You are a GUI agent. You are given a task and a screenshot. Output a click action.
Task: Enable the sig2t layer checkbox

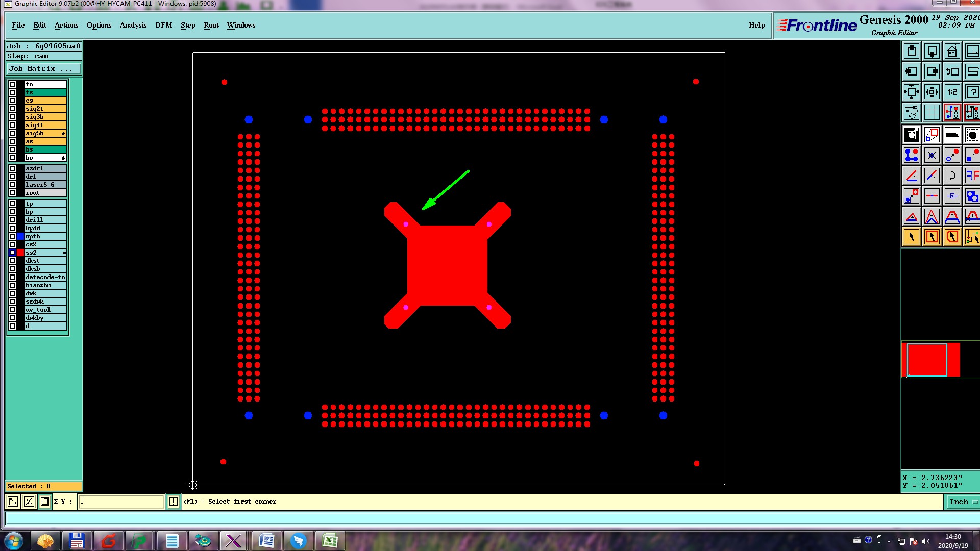coord(12,109)
